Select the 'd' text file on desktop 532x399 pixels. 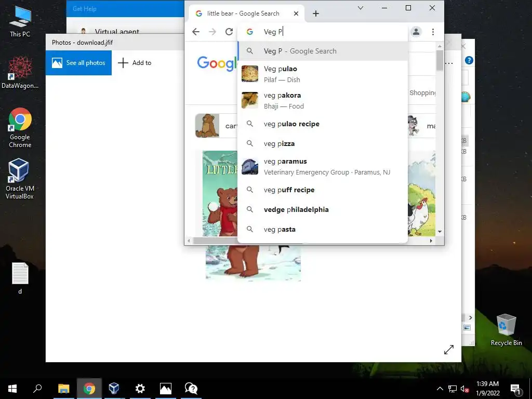pyautogui.click(x=20, y=278)
